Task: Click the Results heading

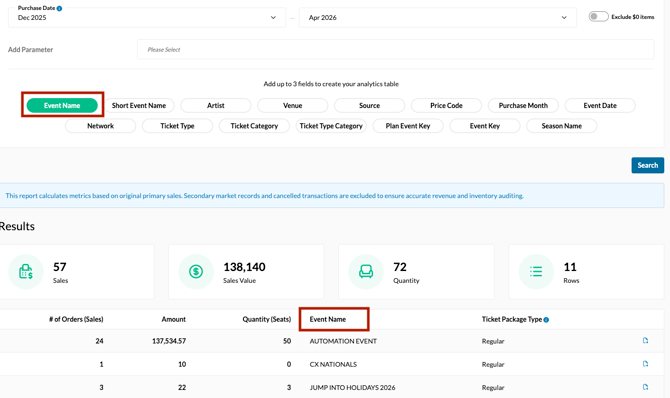Action: pyautogui.click(x=17, y=226)
